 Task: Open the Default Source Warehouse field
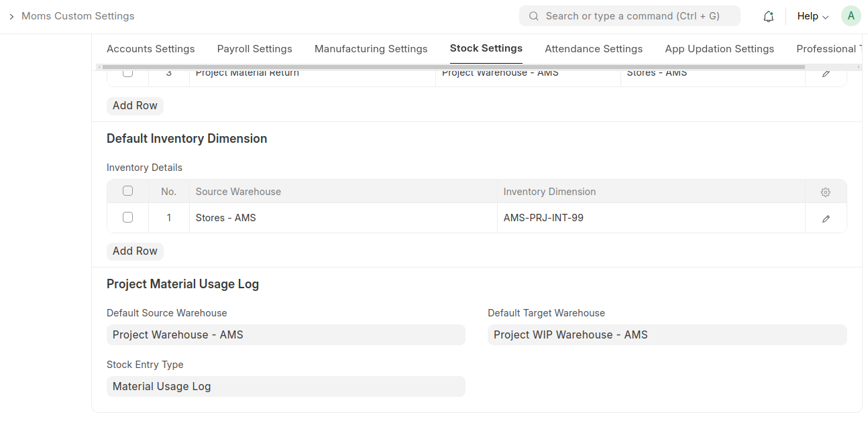pos(286,334)
